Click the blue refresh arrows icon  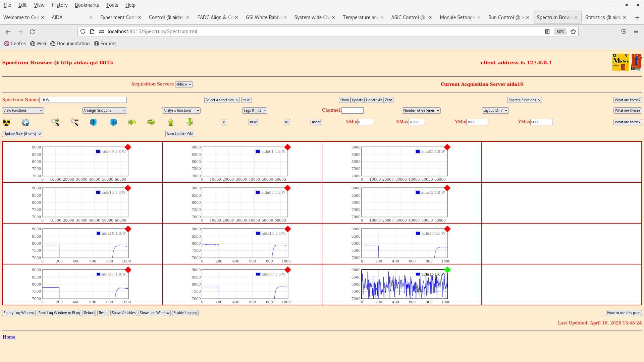[25, 122]
